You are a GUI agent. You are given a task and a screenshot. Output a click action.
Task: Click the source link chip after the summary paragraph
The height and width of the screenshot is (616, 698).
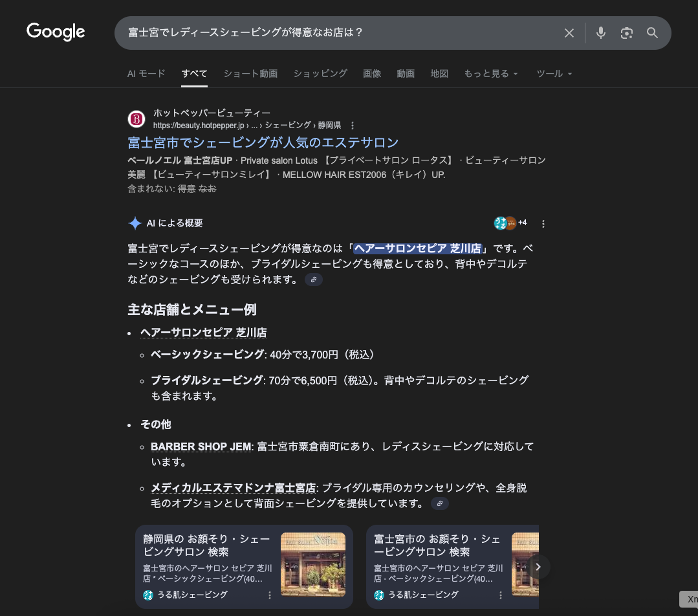click(314, 280)
